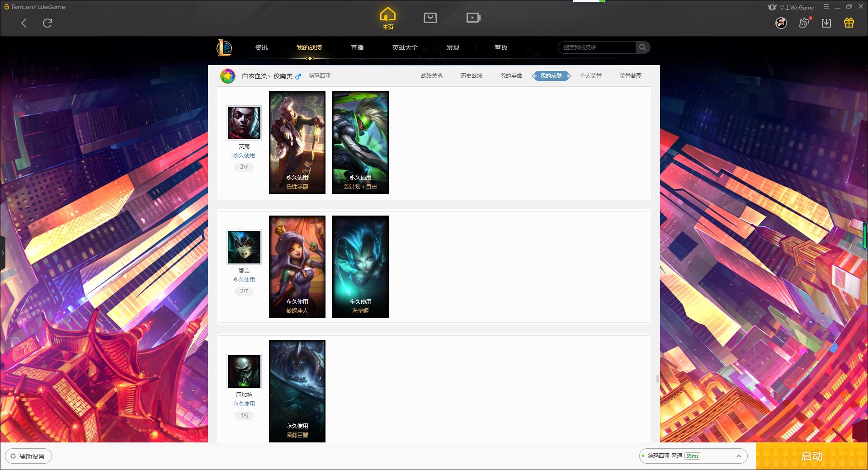Click the 艾克 champion portrait
868x470 pixels.
(x=244, y=123)
